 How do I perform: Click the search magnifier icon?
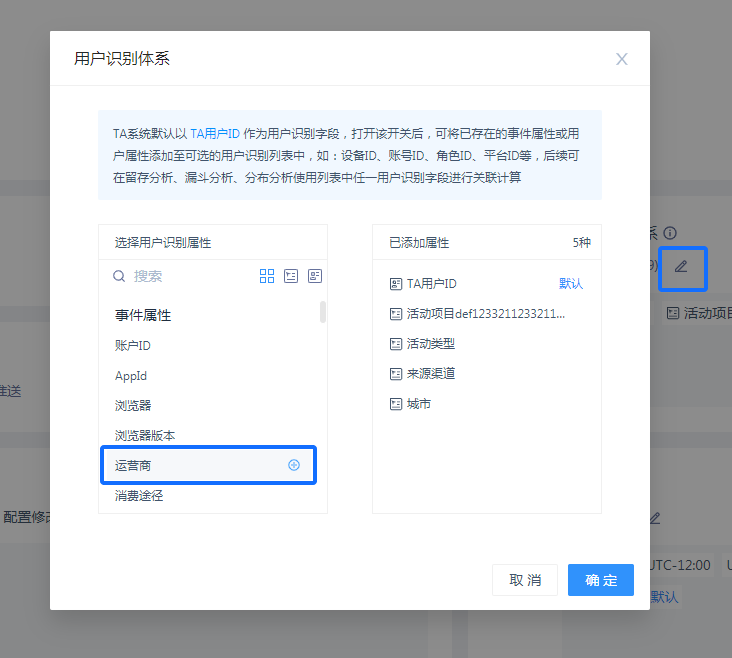coord(119,276)
